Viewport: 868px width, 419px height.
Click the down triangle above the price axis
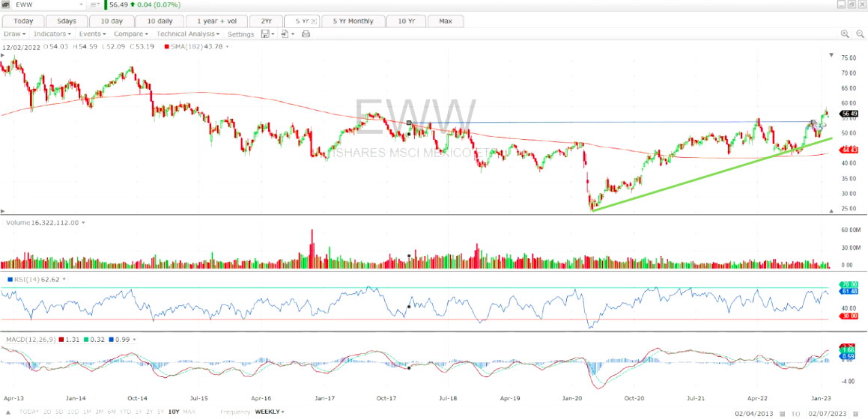pyautogui.click(x=831, y=55)
